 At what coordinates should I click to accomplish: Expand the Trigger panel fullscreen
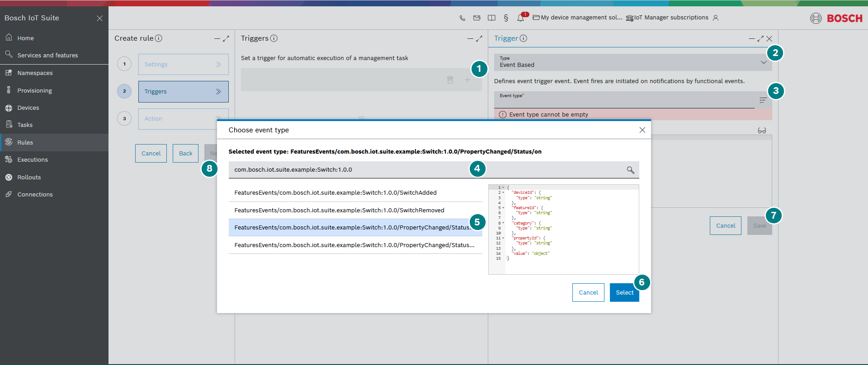(x=760, y=39)
